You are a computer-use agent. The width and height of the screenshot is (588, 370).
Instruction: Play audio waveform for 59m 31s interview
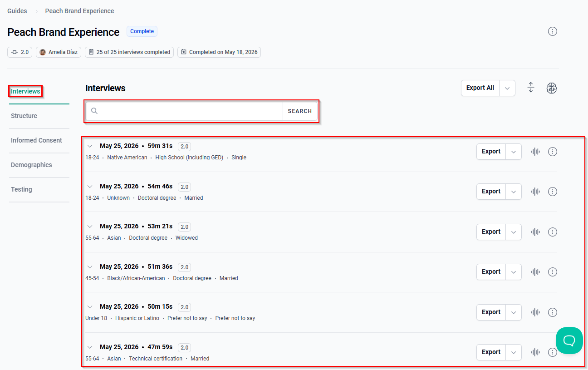point(535,152)
